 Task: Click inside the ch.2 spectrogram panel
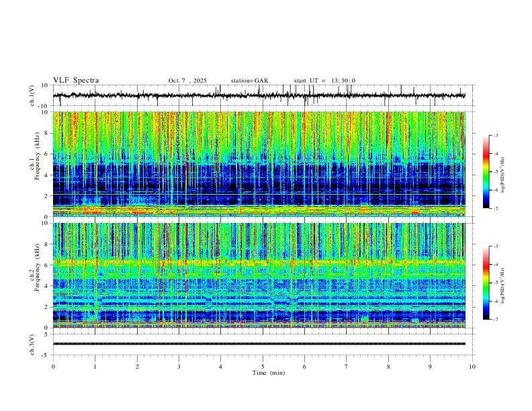coord(259,275)
